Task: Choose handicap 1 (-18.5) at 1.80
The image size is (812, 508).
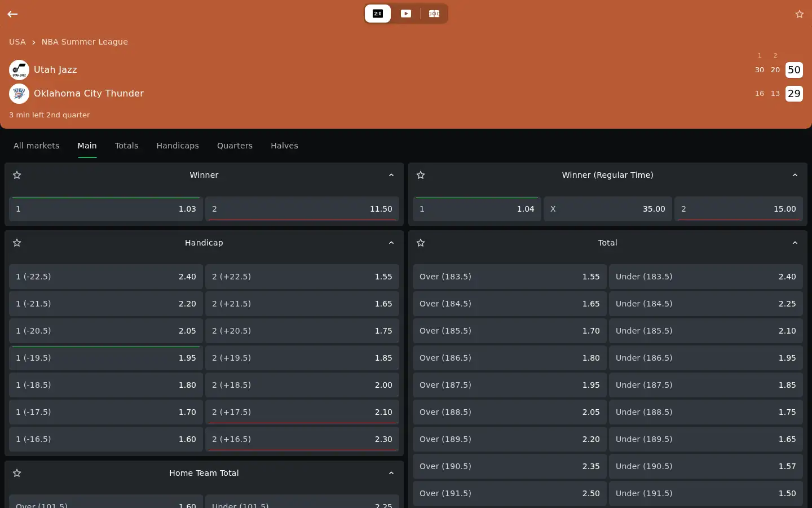Action: (106, 385)
